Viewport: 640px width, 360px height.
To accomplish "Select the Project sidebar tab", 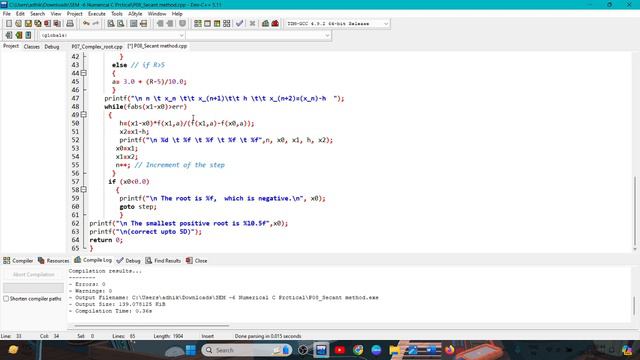I will (x=11, y=46).
